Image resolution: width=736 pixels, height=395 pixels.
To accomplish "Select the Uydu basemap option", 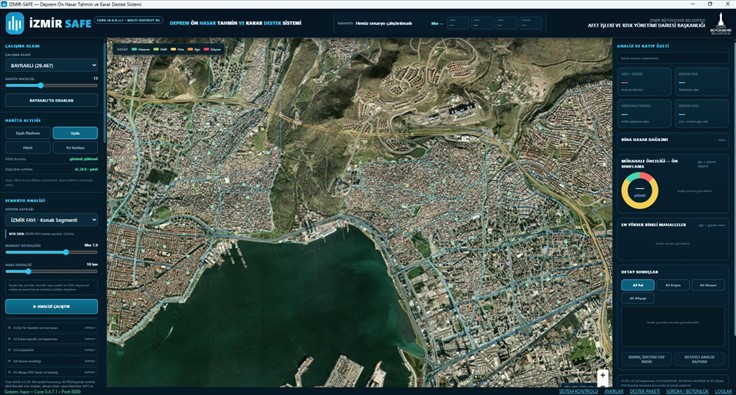I will pyautogui.click(x=75, y=133).
